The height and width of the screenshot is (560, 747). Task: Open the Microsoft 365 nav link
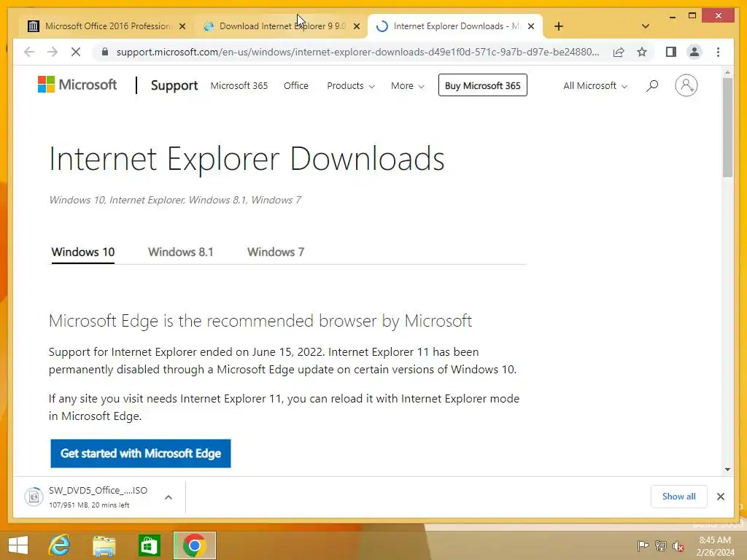pos(239,86)
